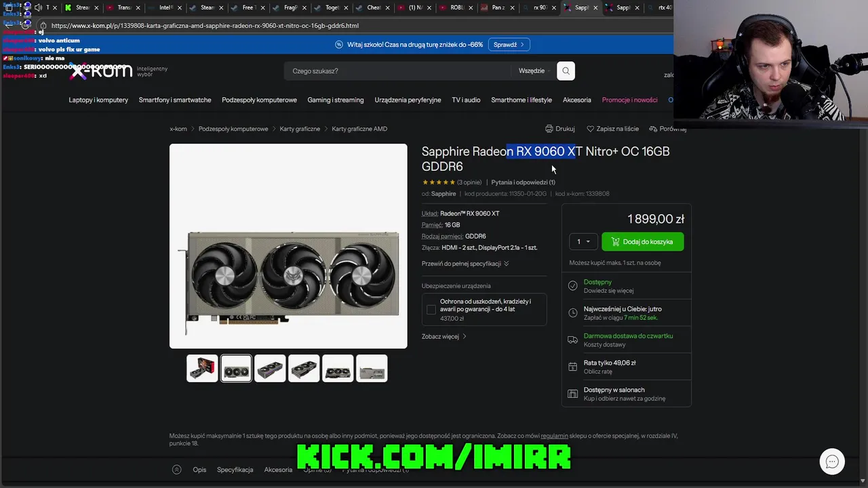Click the site lock icon in address bar
This screenshot has height=488, width=868.
tap(43, 26)
